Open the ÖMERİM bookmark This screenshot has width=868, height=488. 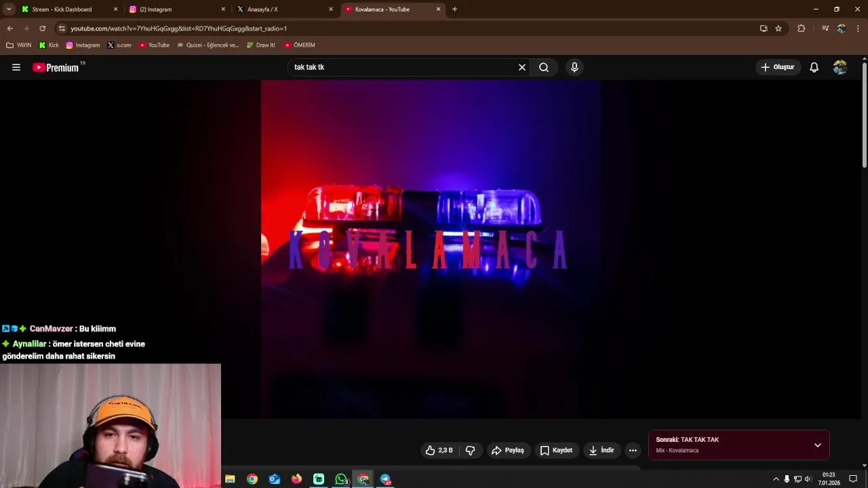click(299, 45)
